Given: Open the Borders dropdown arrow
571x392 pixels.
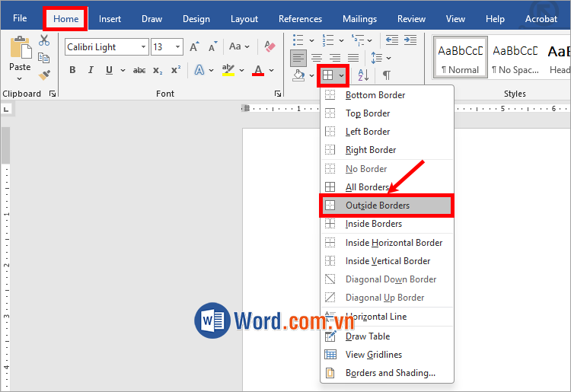Looking at the screenshot, I should click(342, 75).
